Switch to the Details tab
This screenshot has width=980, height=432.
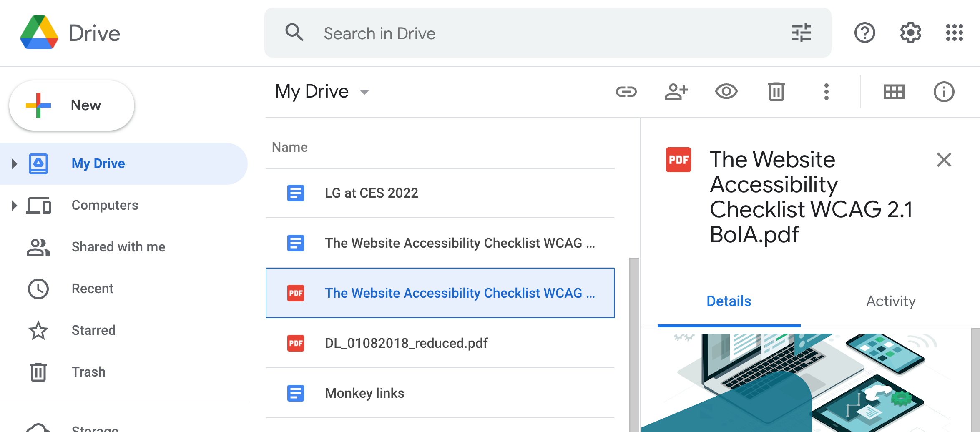click(x=729, y=301)
